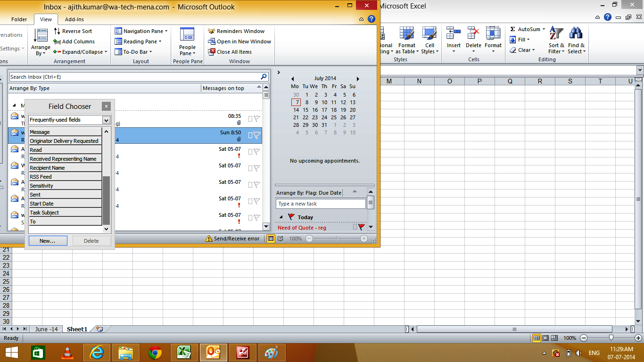This screenshot has width=644, height=362.
Task: Toggle the flag on the Sun 8:50 message
Action: [x=257, y=135]
